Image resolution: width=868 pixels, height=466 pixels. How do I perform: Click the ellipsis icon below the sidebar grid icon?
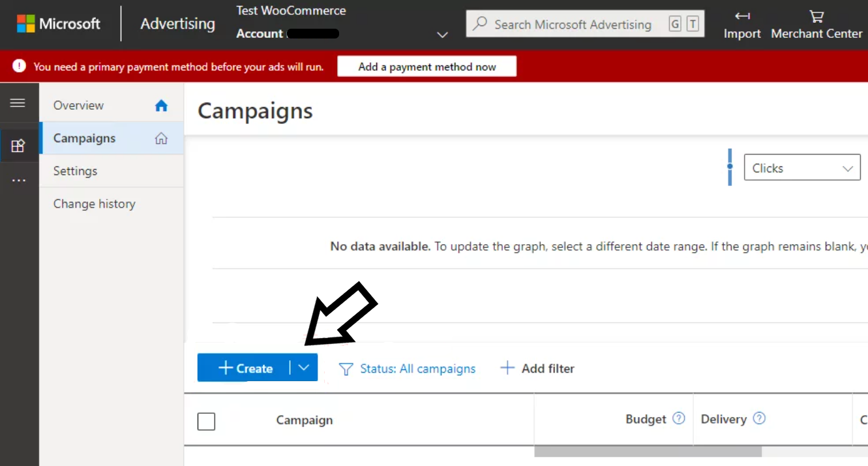pyautogui.click(x=20, y=179)
